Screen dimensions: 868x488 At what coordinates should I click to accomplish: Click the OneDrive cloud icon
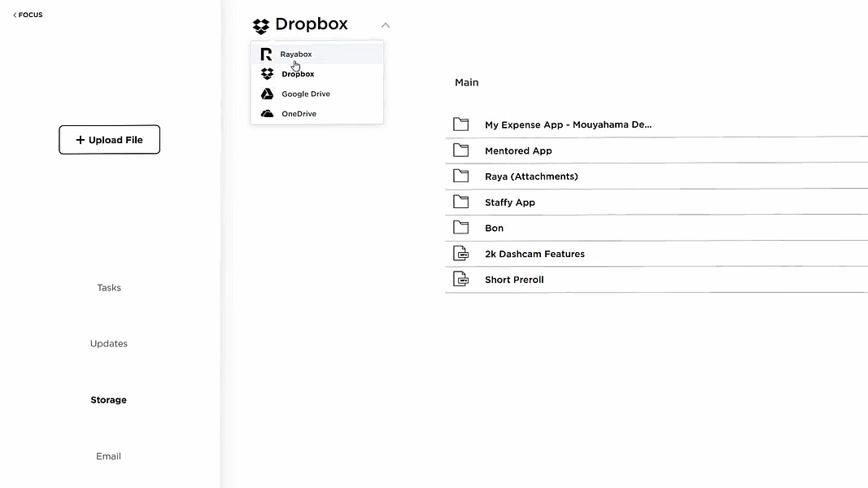pyautogui.click(x=268, y=113)
